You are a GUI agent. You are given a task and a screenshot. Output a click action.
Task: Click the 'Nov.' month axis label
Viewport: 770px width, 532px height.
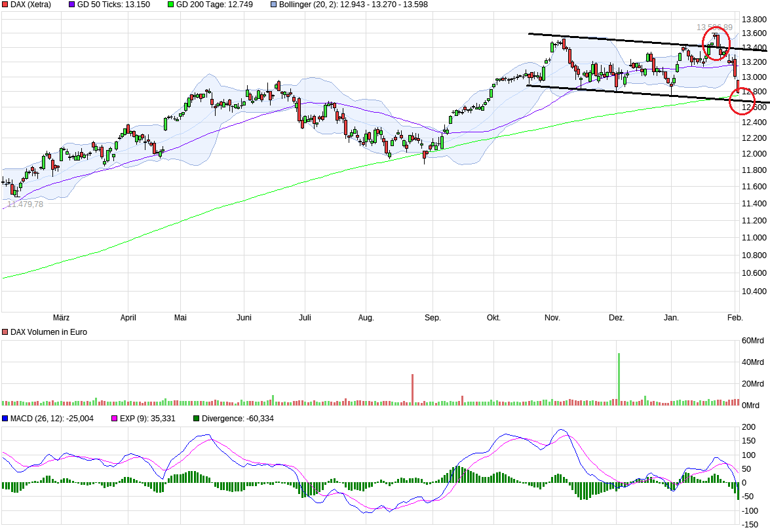pyautogui.click(x=552, y=318)
